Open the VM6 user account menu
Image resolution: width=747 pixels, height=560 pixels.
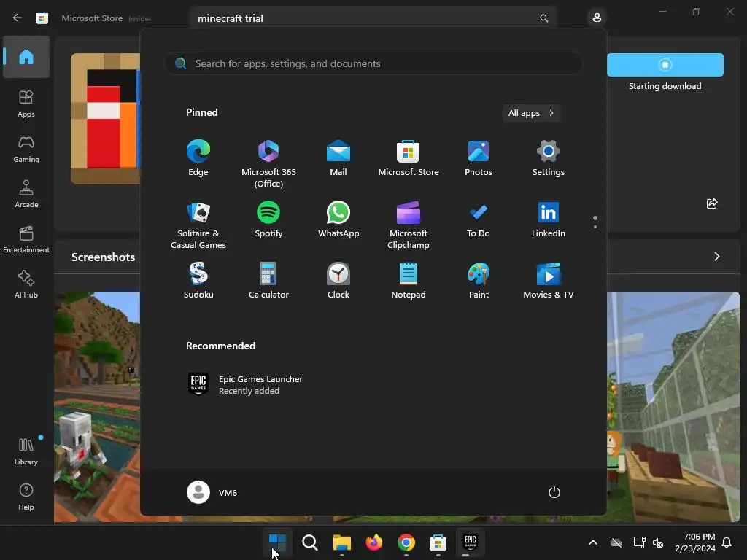click(x=212, y=492)
